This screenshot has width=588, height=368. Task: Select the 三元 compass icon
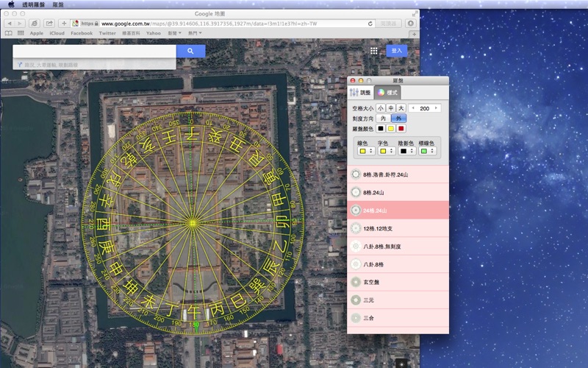pyautogui.click(x=356, y=300)
